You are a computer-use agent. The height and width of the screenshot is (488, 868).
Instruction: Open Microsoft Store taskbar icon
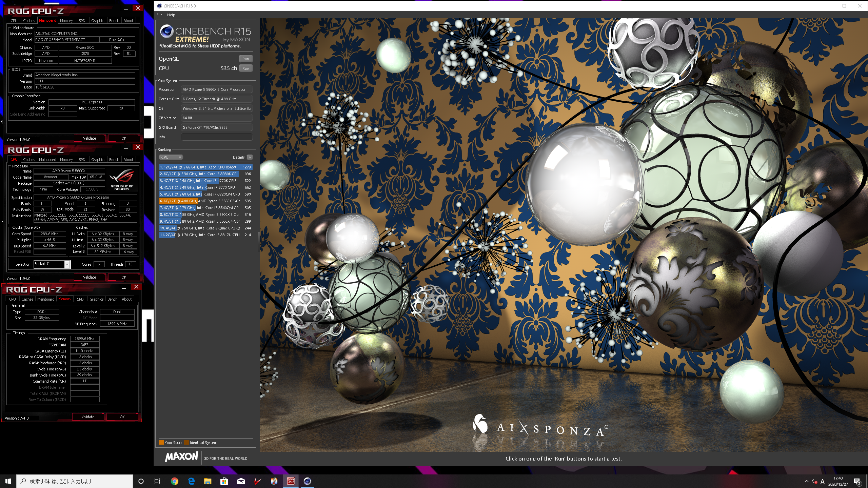click(x=224, y=481)
